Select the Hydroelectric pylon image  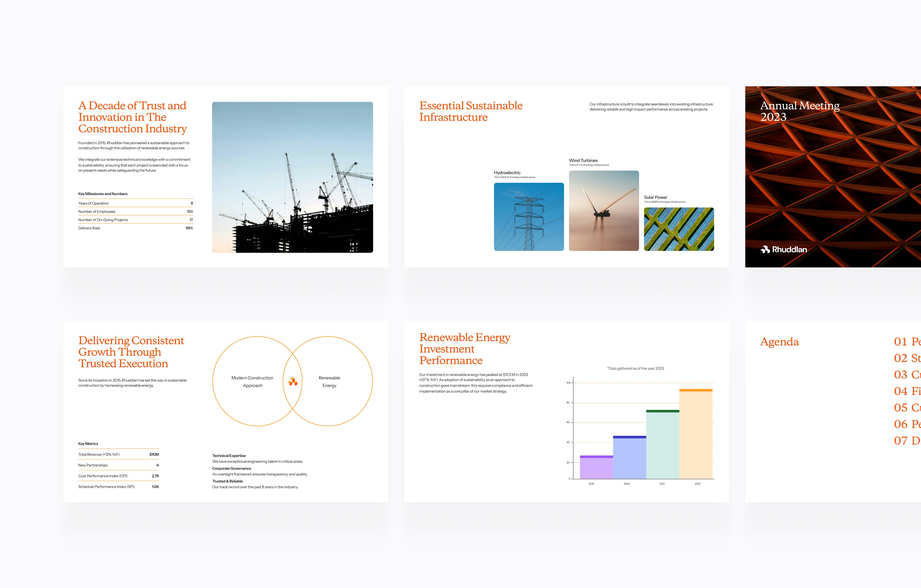click(x=529, y=217)
